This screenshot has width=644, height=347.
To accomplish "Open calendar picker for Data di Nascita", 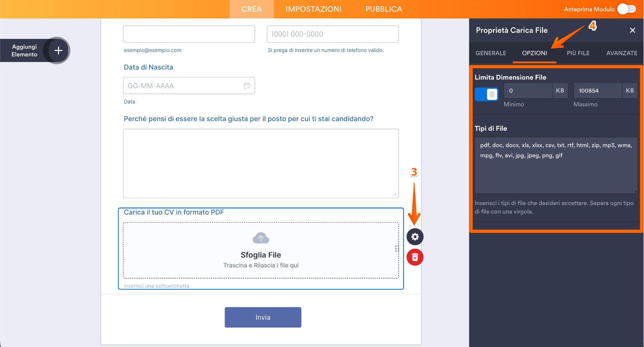I will (247, 85).
